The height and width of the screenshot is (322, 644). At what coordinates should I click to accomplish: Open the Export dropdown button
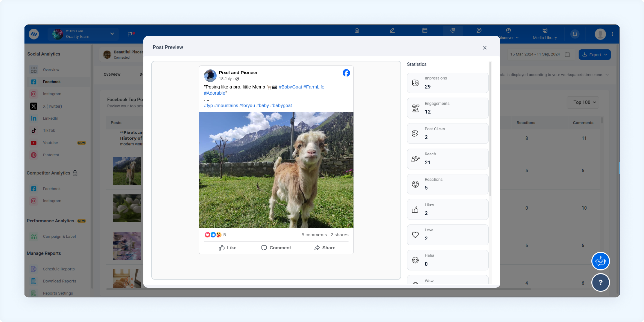coord(594,55)
